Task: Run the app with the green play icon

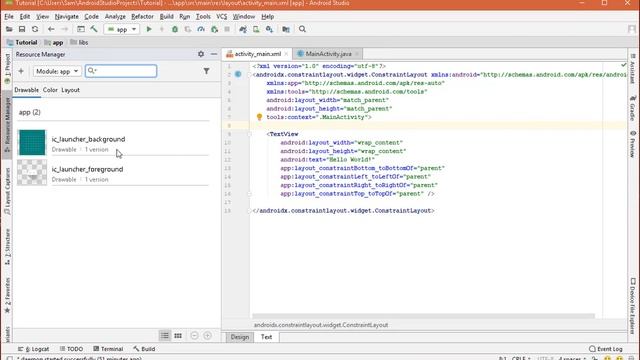Action: 149,29
